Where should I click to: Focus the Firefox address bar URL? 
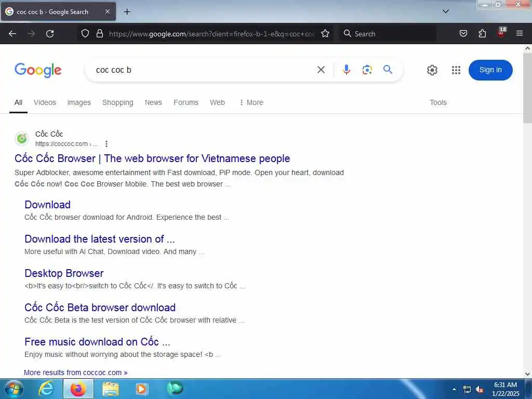(x=212, y=34)
